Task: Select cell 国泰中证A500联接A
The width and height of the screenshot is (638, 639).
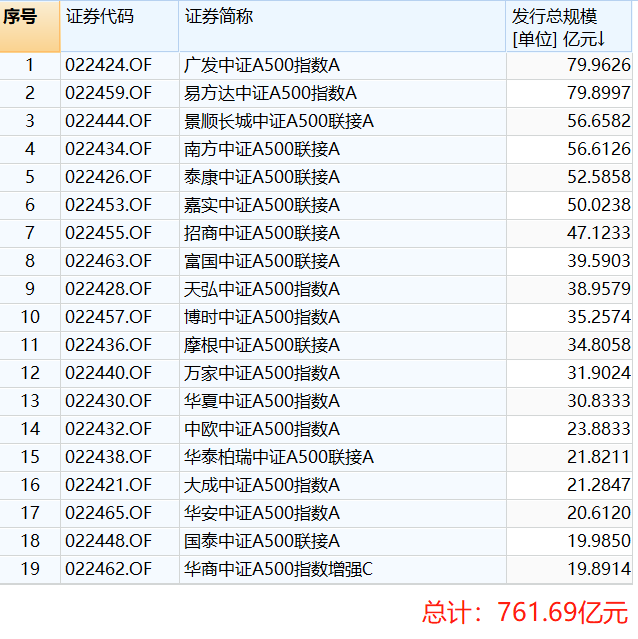Action: tap(342, 541)
